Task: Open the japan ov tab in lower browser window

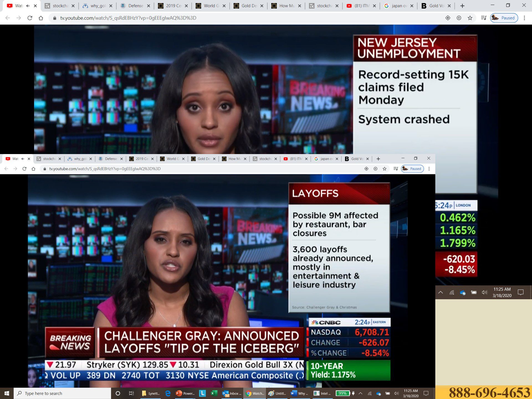Action: tap(326, 159)
